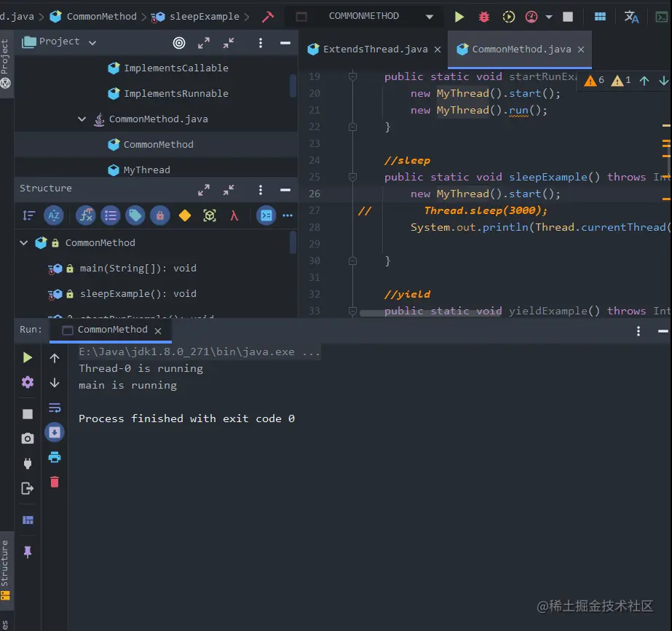Close the CommonMethod.java editor tab
Viewport: 672px width, 631px height.
(x=581, y=49)
